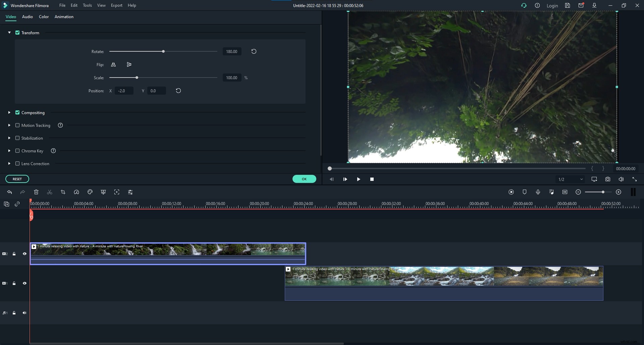Screen dimensions: 644x345
Task: Expand the Lens Correction section
Action: click(x=9, y=163)
